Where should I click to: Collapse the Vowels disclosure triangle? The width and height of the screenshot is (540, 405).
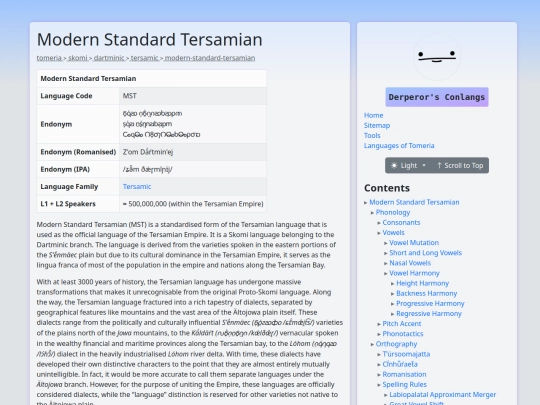click(379, 233)
